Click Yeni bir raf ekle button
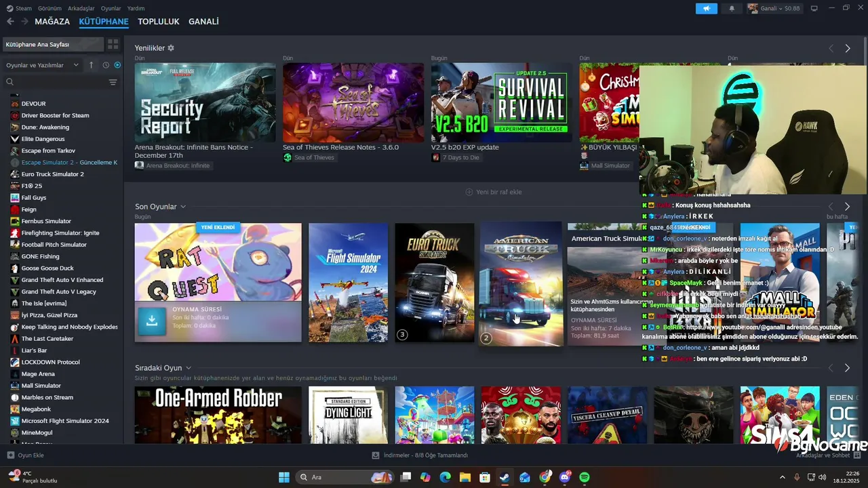 494,192
